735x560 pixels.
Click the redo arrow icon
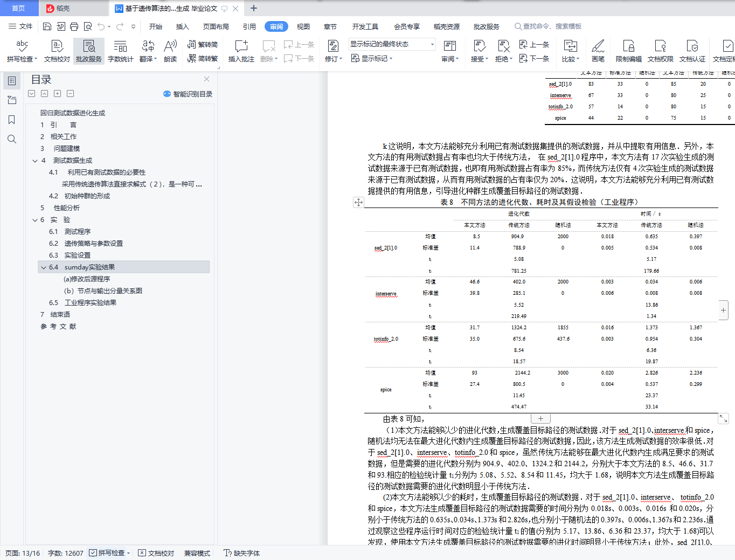click(x=120, y=26)
